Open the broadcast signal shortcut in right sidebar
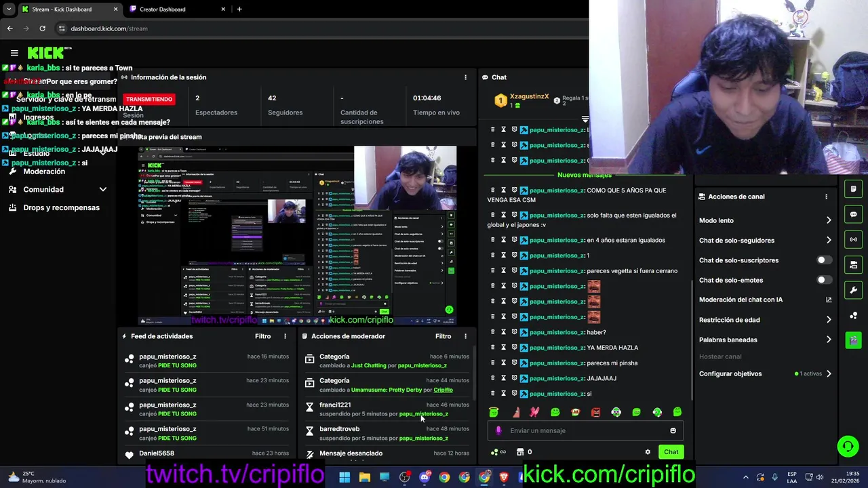 853,239
